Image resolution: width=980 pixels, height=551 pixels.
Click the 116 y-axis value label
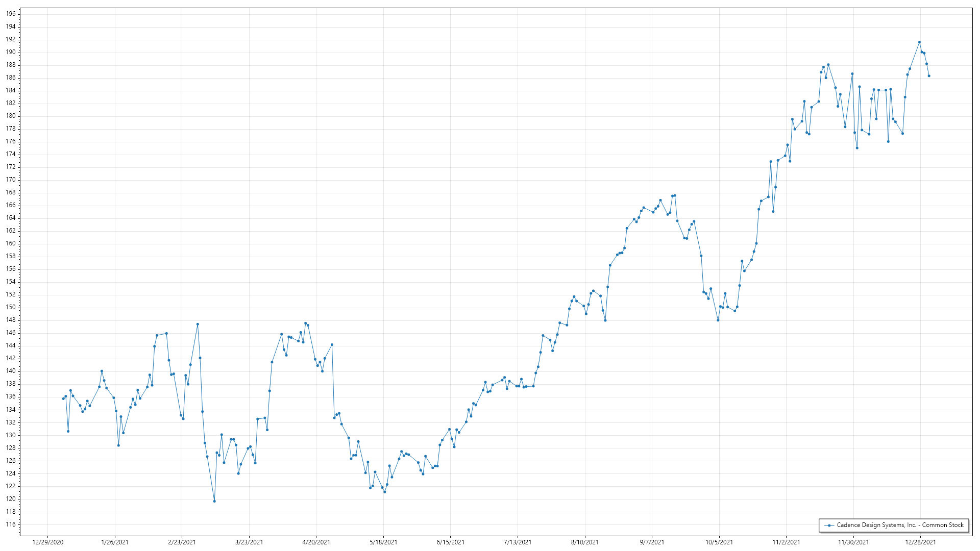pos(11,524)
